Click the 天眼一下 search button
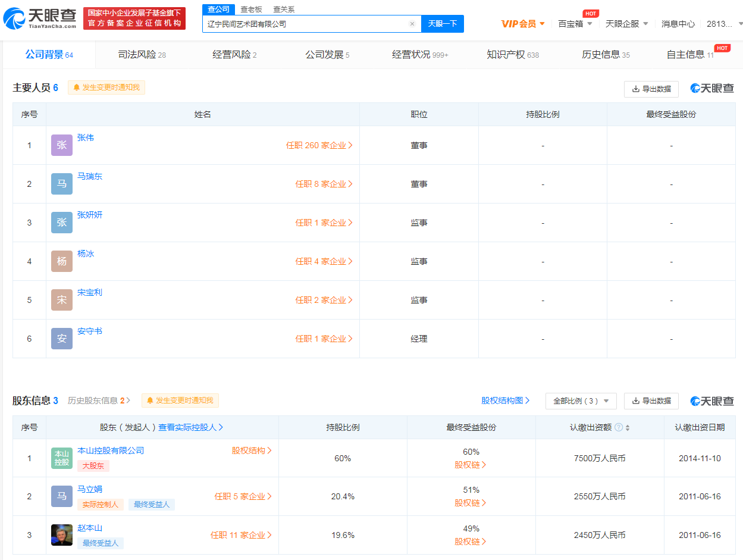This screenshot has width=743, height=560. pos(443,24)
